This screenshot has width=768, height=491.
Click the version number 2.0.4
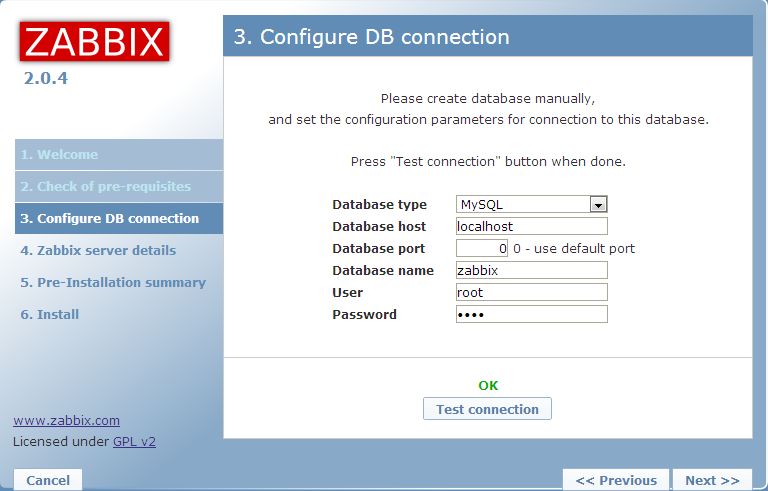(x=46, y=78)
